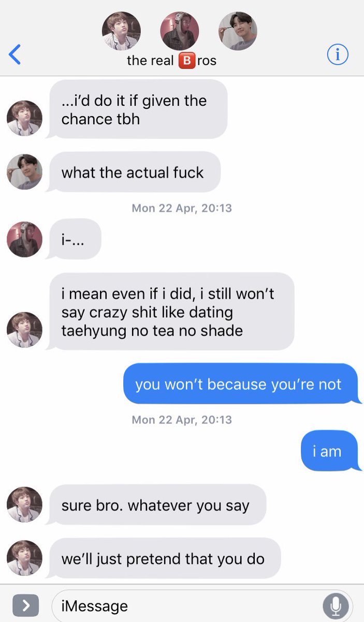Tap avatar beside 'chance tbh' message

[24, 118]
